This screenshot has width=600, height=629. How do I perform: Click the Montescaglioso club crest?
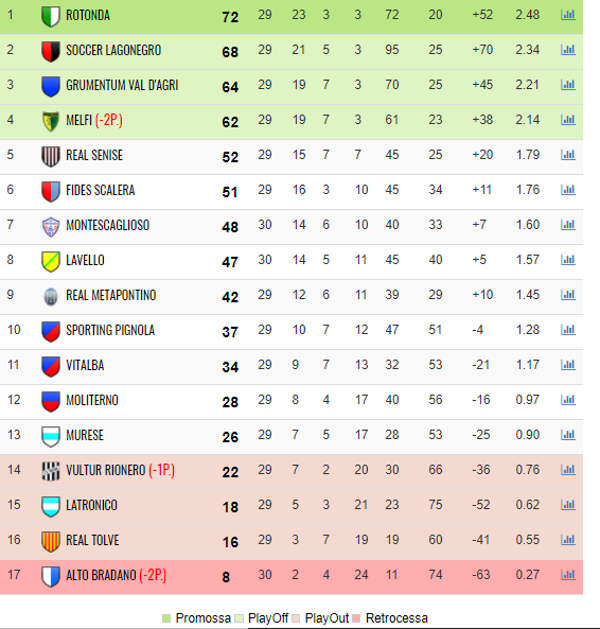pos(51,226)
